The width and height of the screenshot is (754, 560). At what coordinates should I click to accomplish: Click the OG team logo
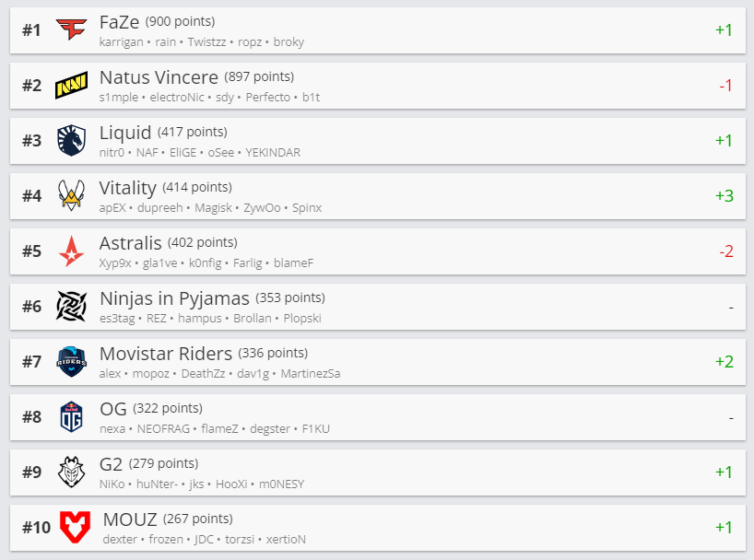pyautogui.click(x=71, y=416)
